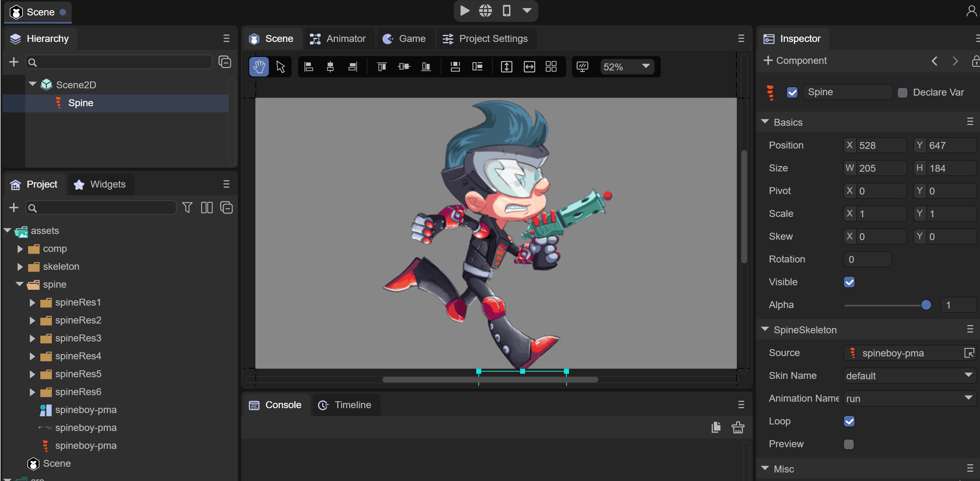
Task: Run the project with Play button
Action: (464, 11)
